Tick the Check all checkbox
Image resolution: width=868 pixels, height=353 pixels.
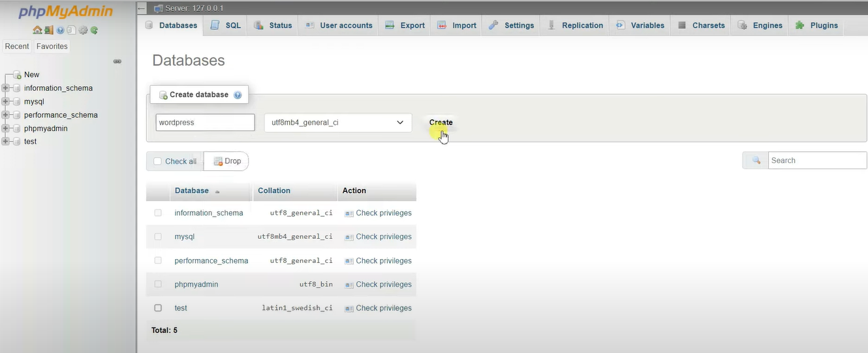click(157, 161)
